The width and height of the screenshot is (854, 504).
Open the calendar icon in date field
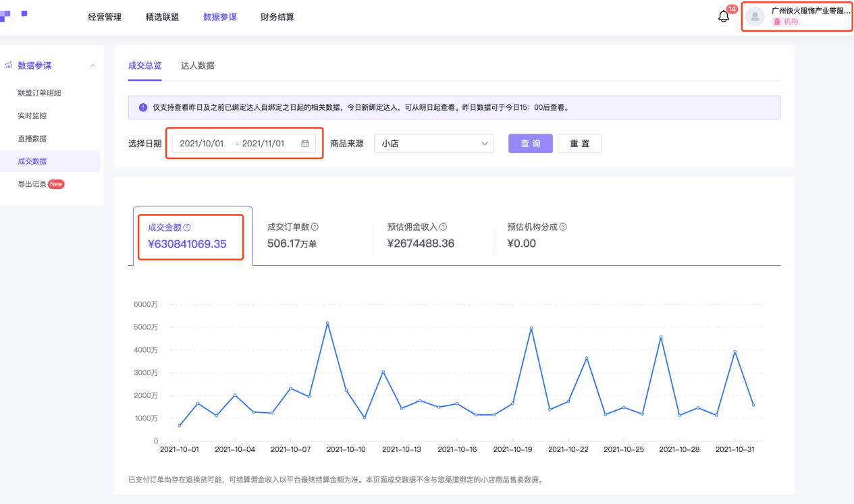pyautogui.click(x=305, y=144)
